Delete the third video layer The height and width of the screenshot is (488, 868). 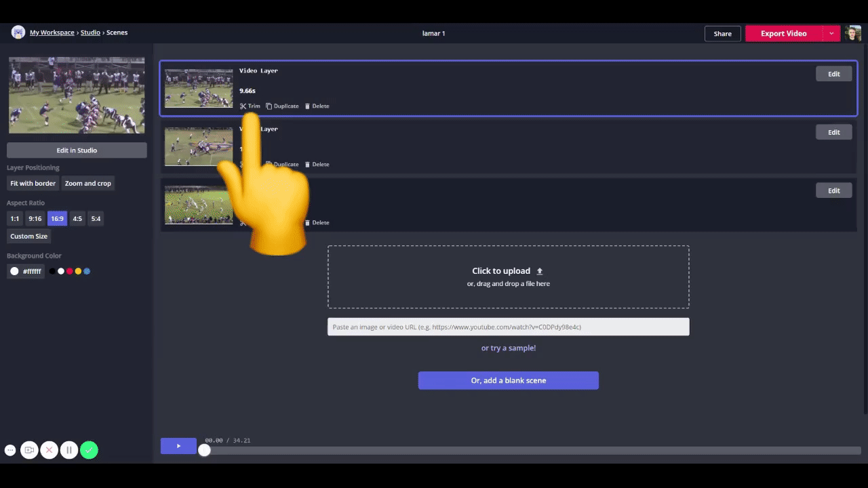tap(317, 223)
